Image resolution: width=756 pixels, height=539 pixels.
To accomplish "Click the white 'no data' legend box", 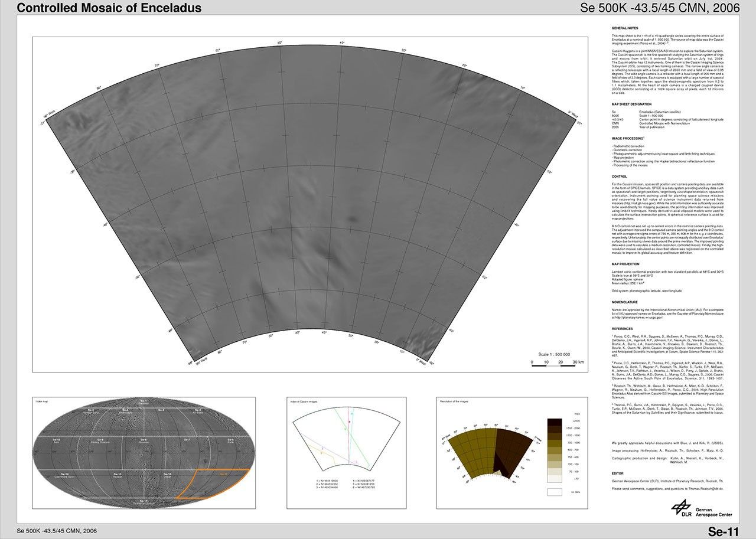I will (x=555, y=491).
